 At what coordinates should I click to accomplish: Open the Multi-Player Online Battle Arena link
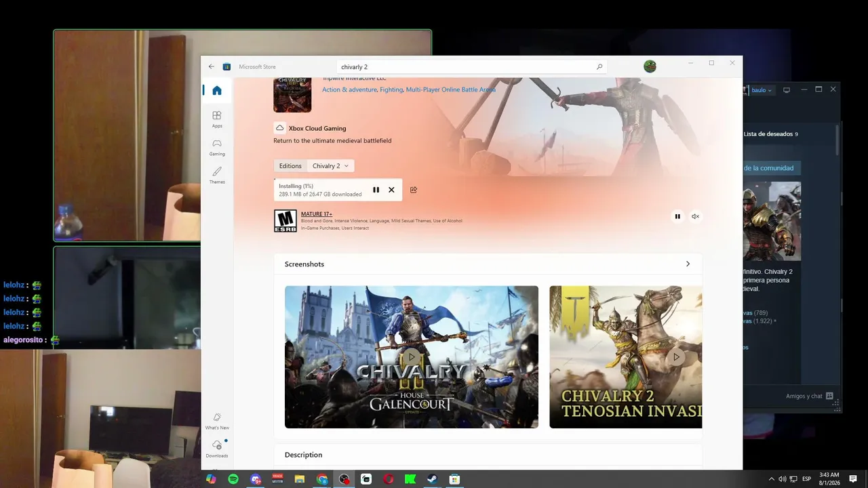(x=450, y=89)
